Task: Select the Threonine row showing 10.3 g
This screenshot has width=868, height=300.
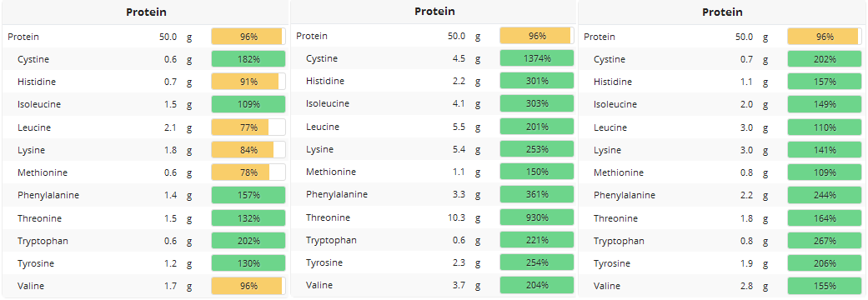Action: point(434,217)
